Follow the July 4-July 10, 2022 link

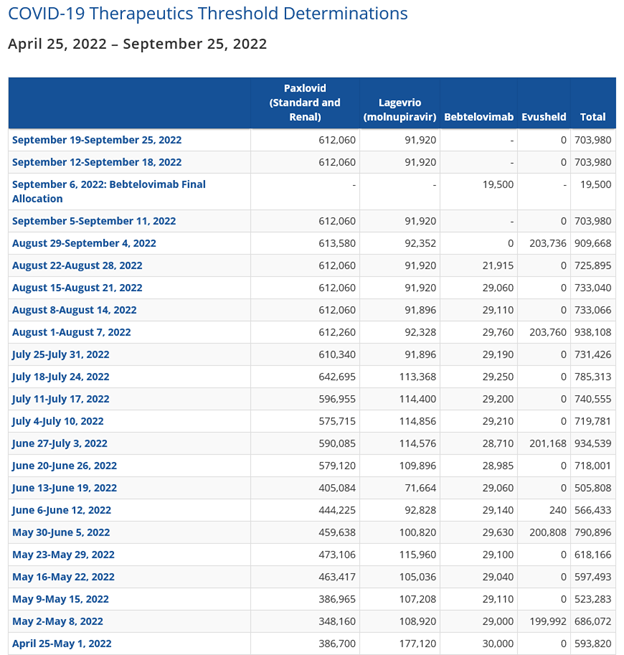click(x=58, y=421)
